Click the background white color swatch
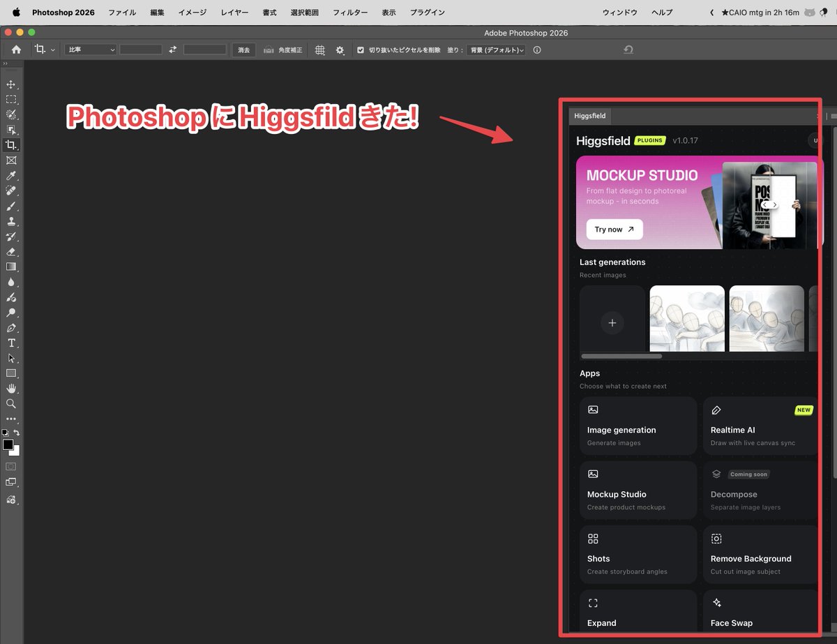The height and width of the screenshot is (644, 837). tap(16, 451)
